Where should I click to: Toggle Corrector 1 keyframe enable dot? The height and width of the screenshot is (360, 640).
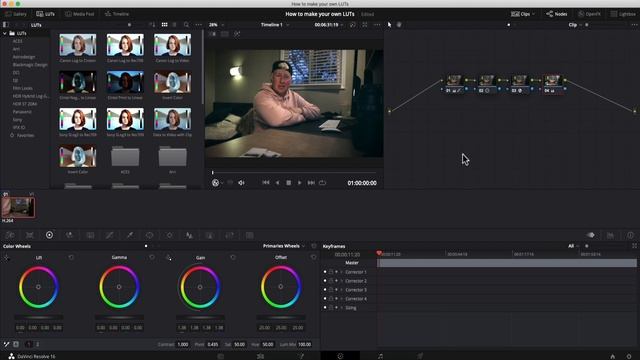coord(325,272)
